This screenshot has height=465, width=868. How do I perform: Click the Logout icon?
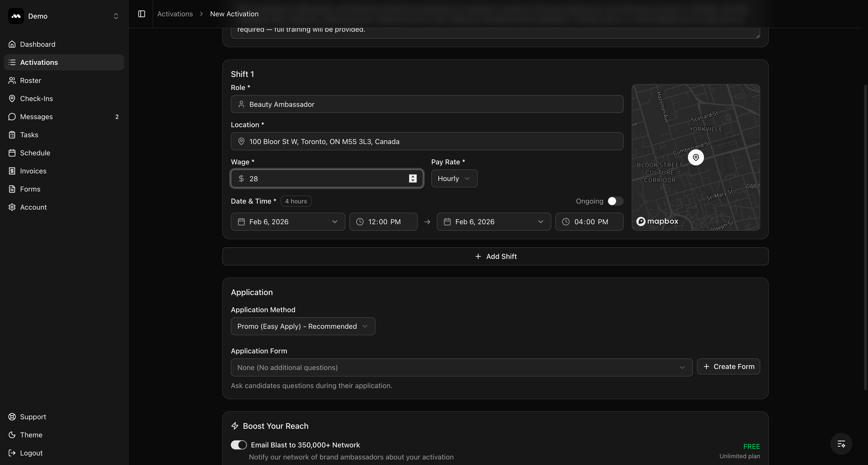(x=12, y=453)
